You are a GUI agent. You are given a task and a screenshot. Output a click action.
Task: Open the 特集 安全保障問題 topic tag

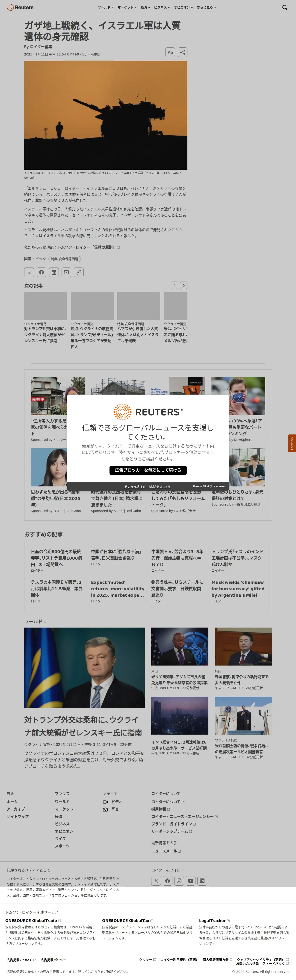click(x=64, y=259)
